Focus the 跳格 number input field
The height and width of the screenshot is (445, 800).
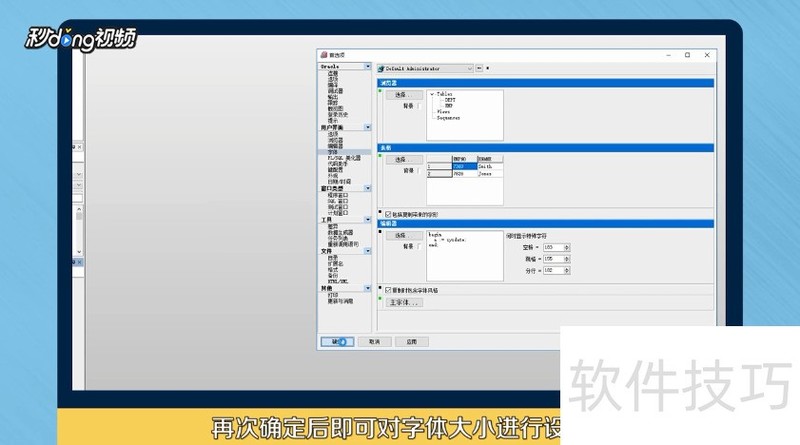(553, 259)
